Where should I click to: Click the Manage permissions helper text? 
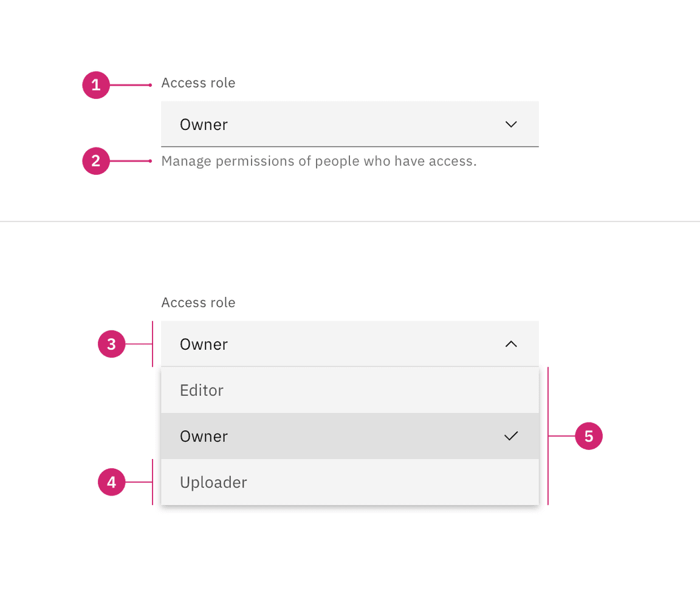coord(318,162)
